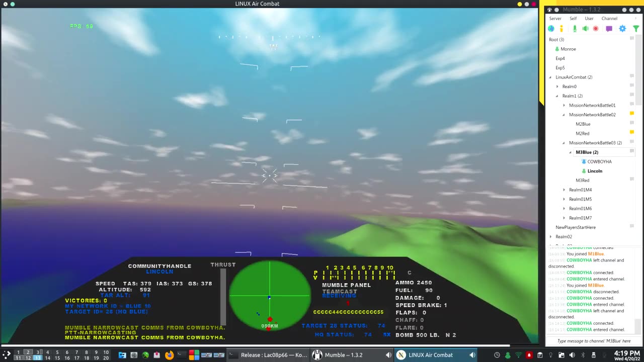
Task: Open the file manager taskbar icon
Action: 122,355
